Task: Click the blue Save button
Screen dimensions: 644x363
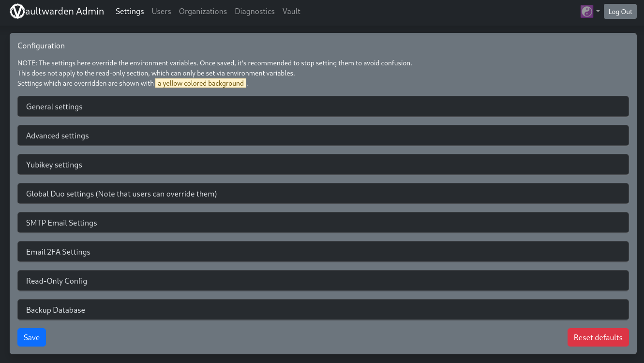Action: (x=31, y=337)
